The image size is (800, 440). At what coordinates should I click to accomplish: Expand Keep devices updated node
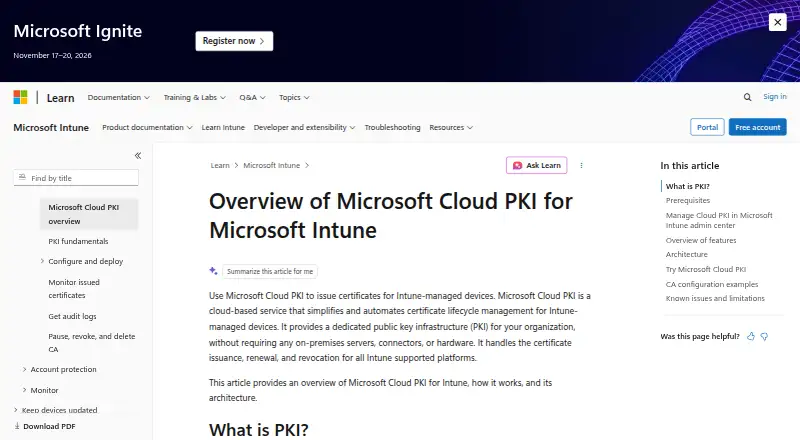coord(15,410)
